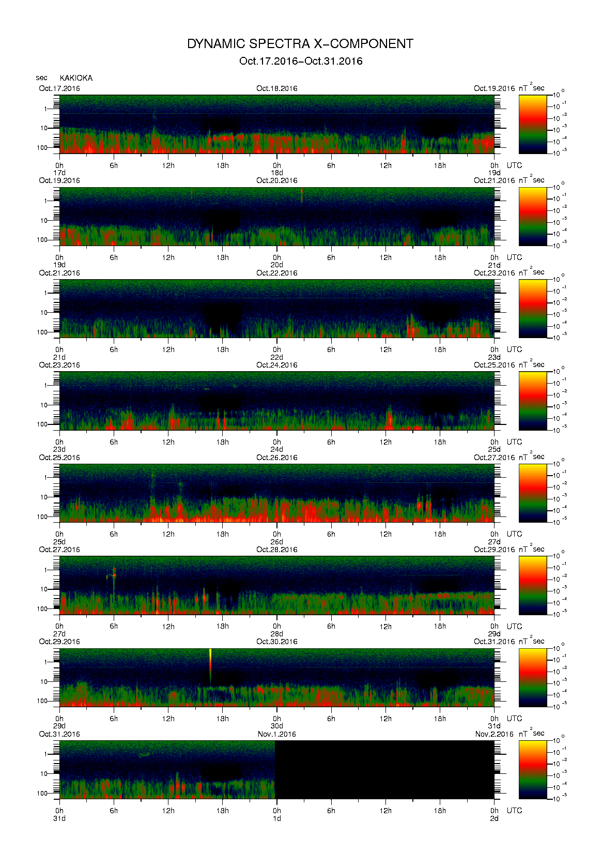This screenshot has width=602, height=868.
Task: Click the color scale beside the Oct.31–Nov.2 panel
Action: (x=533, y=769)
